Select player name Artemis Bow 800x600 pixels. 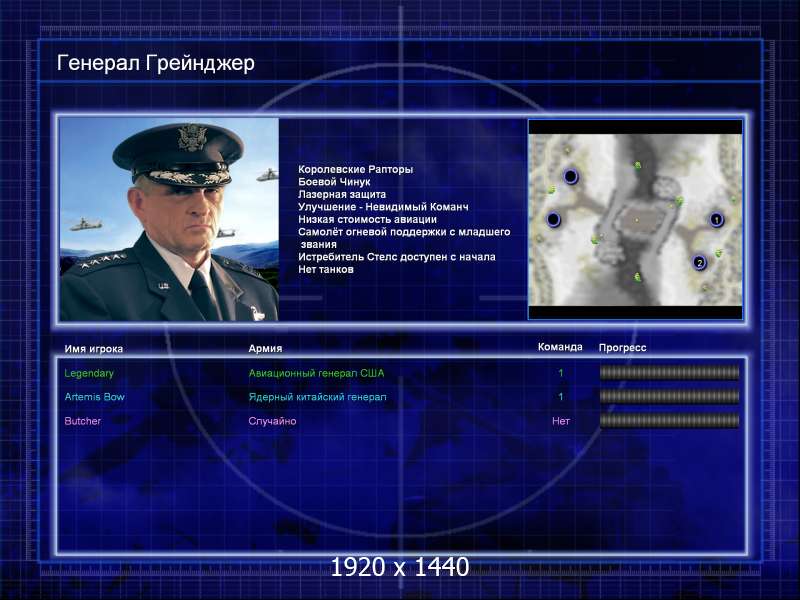(94, 397)
